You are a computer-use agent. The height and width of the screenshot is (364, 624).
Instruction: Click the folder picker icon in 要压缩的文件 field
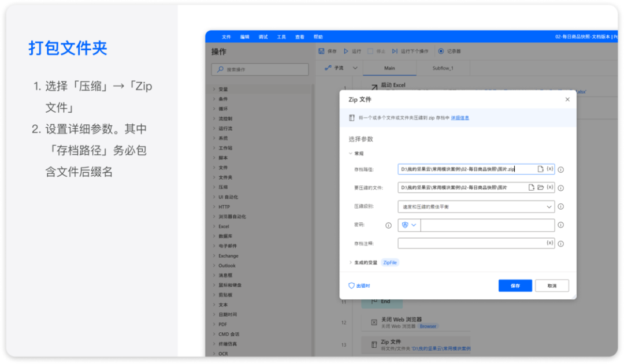tap(540, 187)
